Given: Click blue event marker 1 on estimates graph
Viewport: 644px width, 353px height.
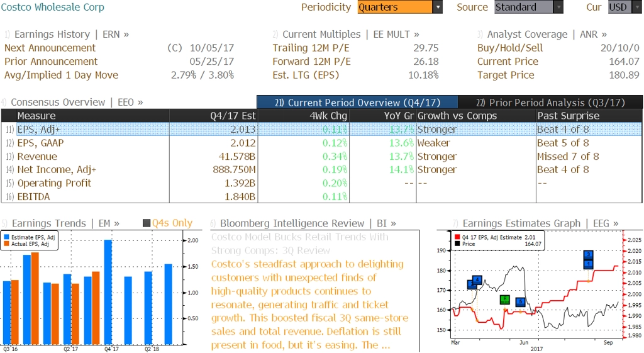Looking at the screenshot, I should click(588, 264).
